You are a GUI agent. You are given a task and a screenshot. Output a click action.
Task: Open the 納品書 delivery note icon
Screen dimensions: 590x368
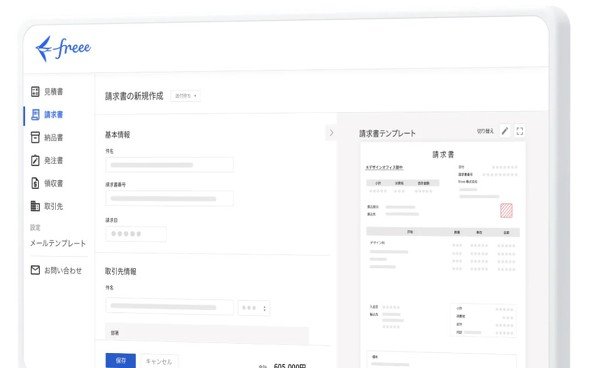tap(35, 137)
